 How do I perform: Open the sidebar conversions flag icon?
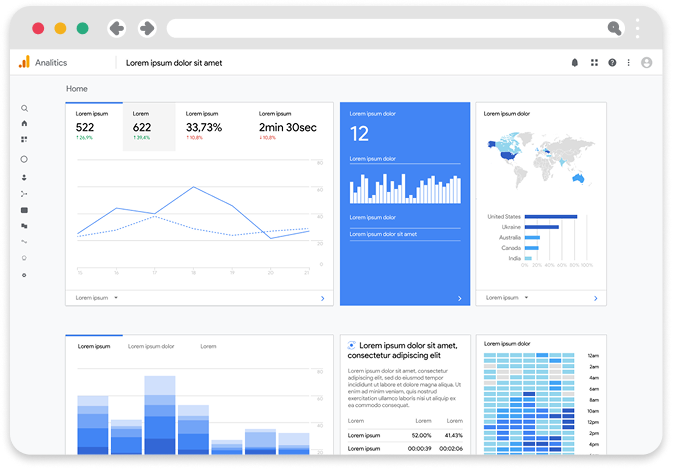click(x=24, y=226)
